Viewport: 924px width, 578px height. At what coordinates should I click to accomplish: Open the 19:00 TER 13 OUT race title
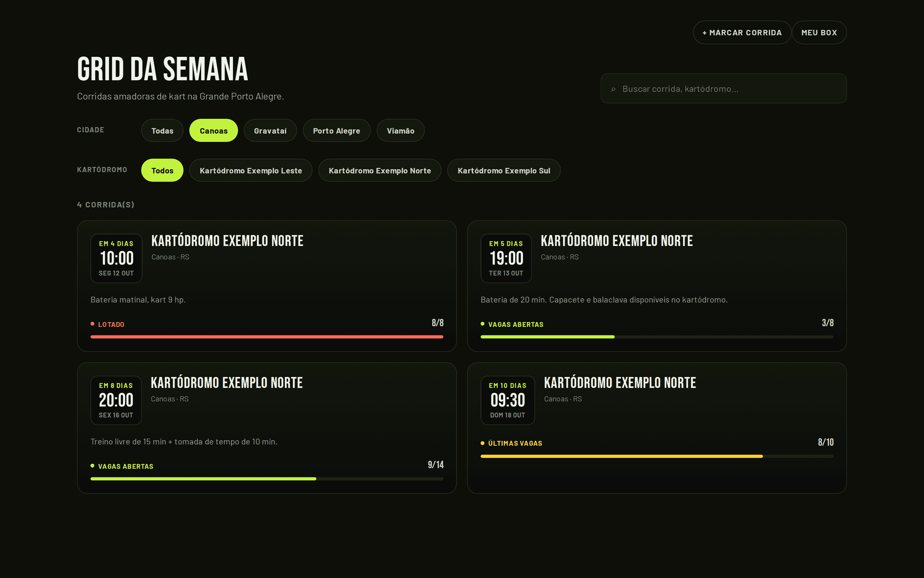pyautogui.click(x=617, y=241)
